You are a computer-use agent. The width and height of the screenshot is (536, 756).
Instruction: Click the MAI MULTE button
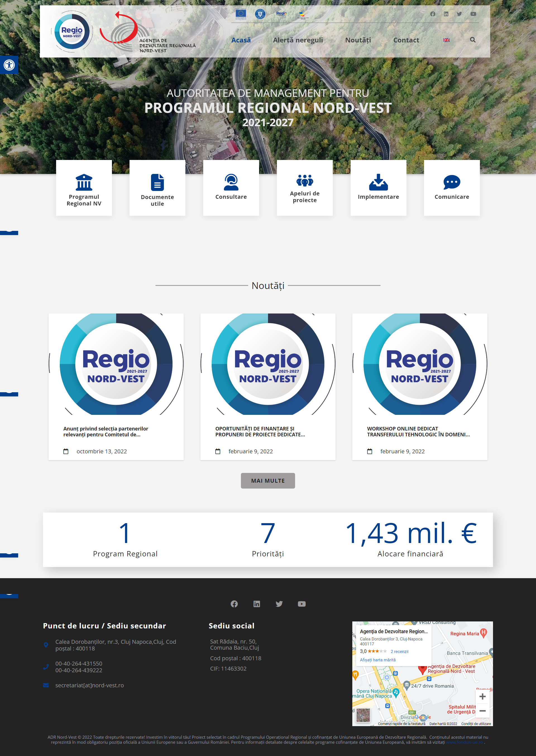coord(268,481)
